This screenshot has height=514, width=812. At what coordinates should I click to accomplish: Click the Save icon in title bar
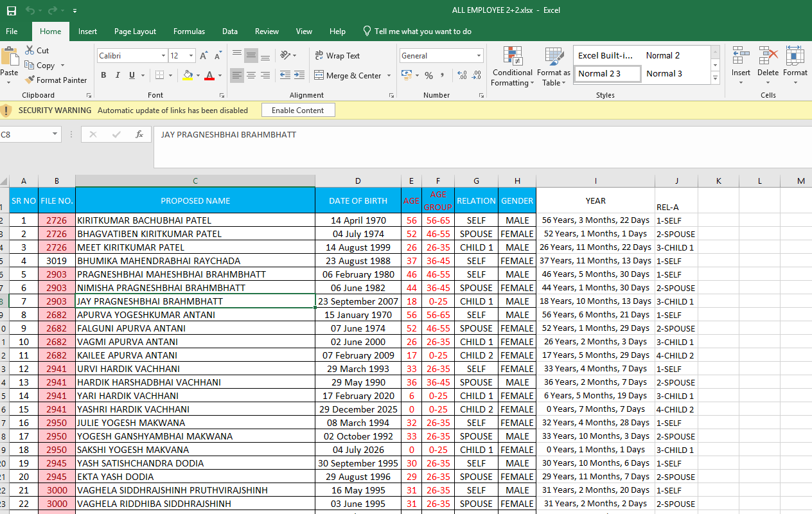[12, 11]
